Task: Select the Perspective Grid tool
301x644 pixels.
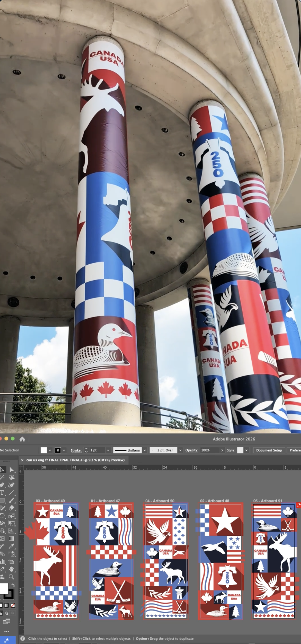Action: point(11,530)
